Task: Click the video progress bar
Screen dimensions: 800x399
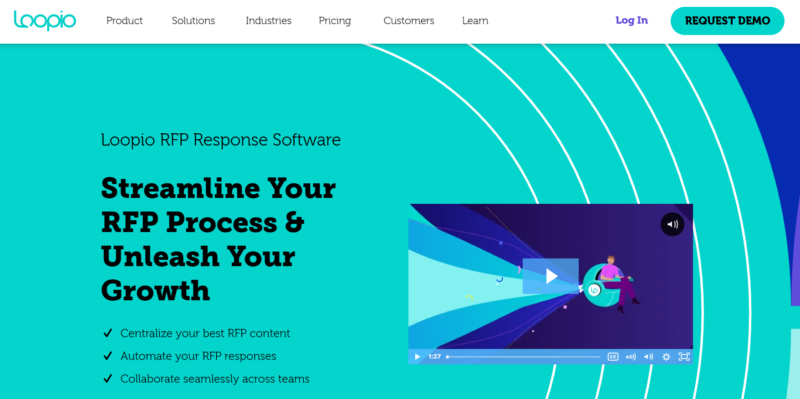Action: (x=523, y=357)
